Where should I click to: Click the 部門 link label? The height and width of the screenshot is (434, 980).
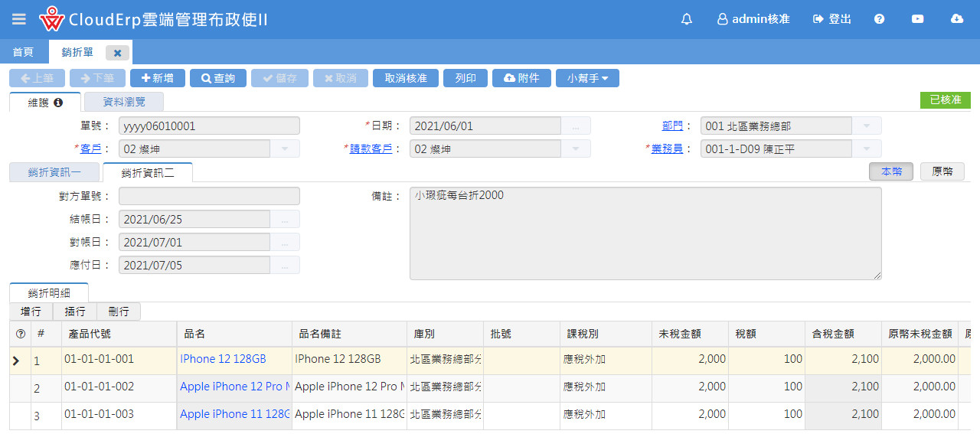click(x=673, y=126)
